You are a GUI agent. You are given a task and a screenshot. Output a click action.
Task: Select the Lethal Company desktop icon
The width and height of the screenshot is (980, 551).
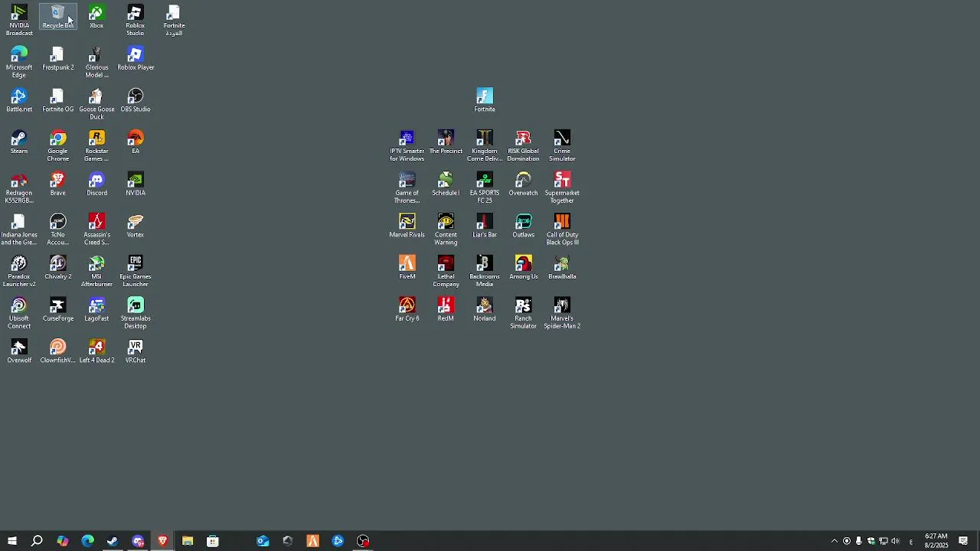(446, 272)
